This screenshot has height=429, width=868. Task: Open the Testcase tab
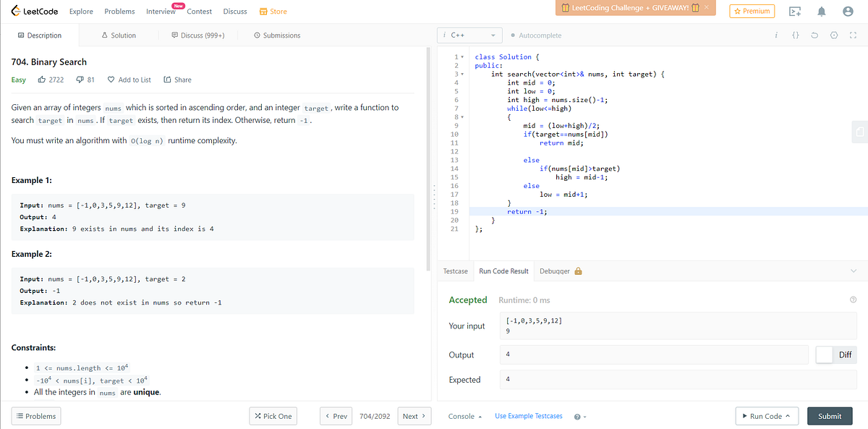[x=455, y=271]
